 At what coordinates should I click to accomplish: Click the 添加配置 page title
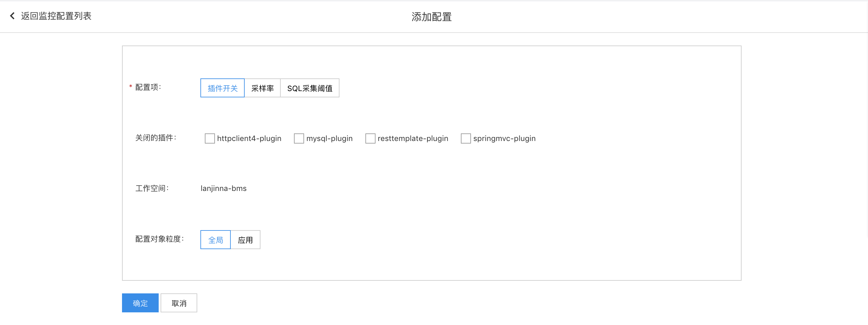[x=432, y=17]
